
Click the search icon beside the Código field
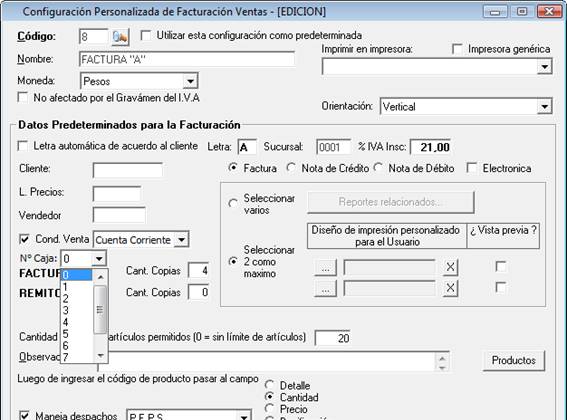tap(120, 37)
